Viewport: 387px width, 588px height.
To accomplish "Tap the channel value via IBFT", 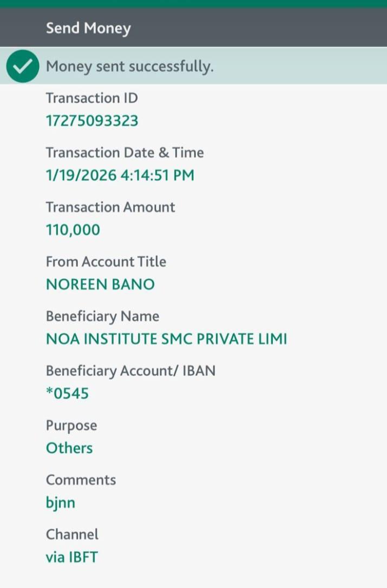I will (72, 557).
